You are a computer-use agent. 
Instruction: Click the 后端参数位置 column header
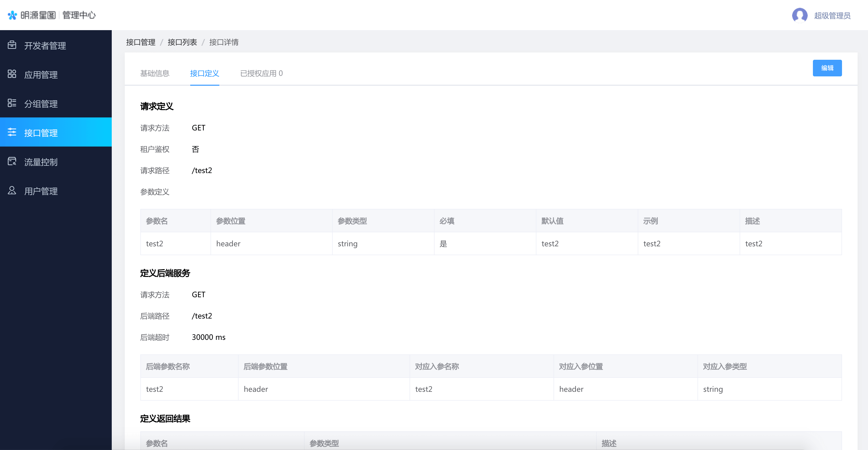[265, 366]
